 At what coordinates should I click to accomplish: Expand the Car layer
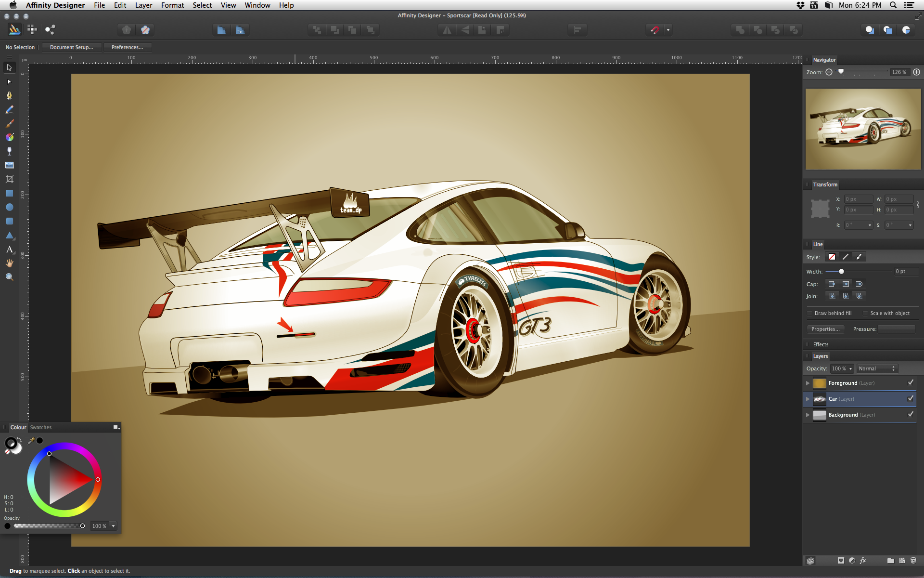point(808,399)
